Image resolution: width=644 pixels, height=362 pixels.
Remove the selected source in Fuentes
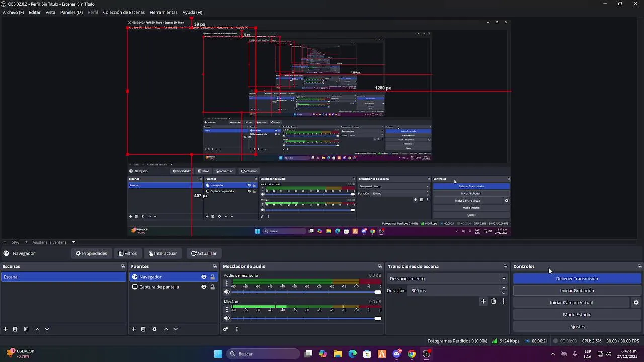click(143, 329)
